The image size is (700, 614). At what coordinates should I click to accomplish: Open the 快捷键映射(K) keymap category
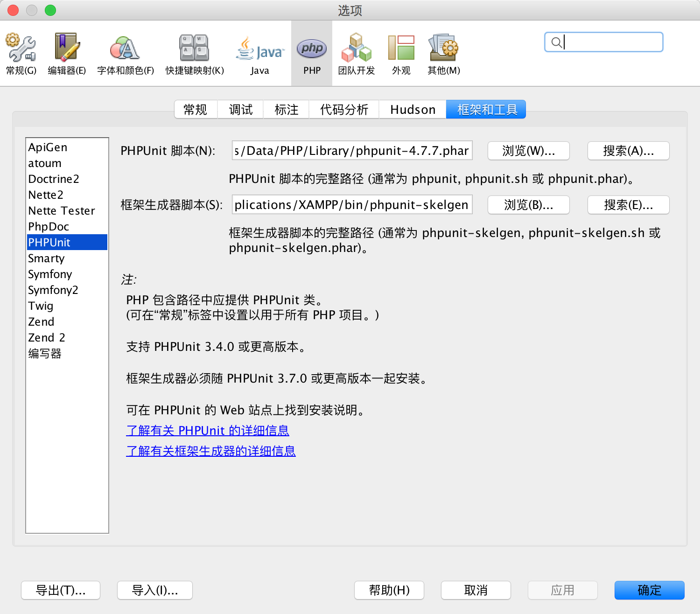(x=195, y=54)
